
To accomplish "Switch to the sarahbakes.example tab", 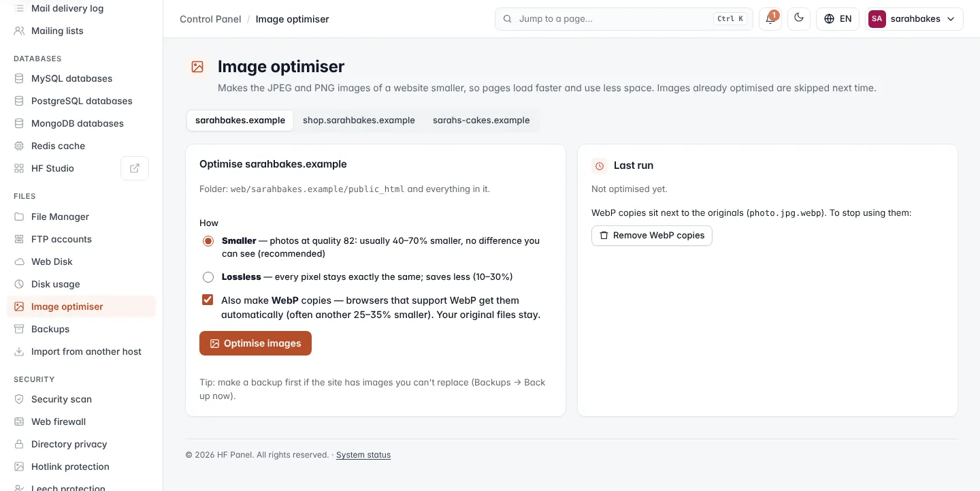I will 240,121.
